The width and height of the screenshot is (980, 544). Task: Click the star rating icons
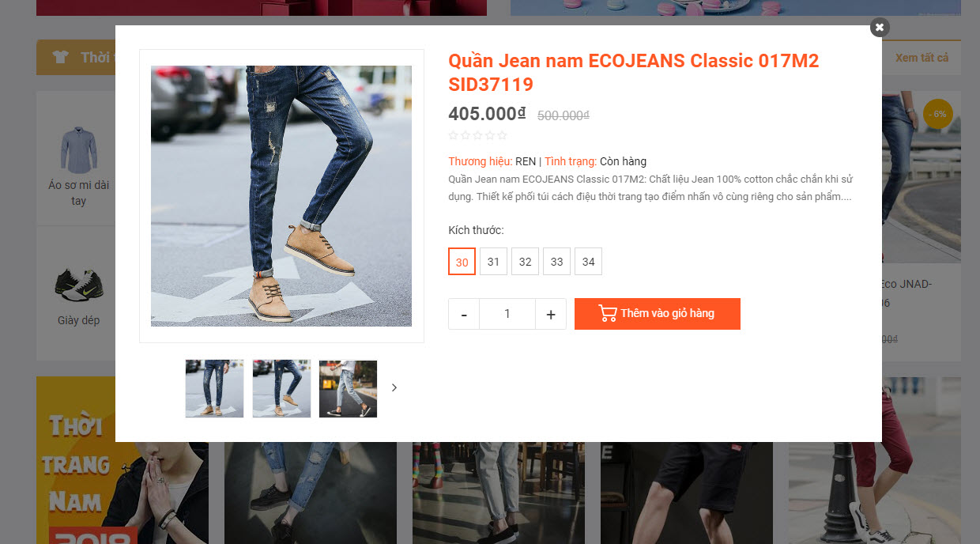[477, 135]
